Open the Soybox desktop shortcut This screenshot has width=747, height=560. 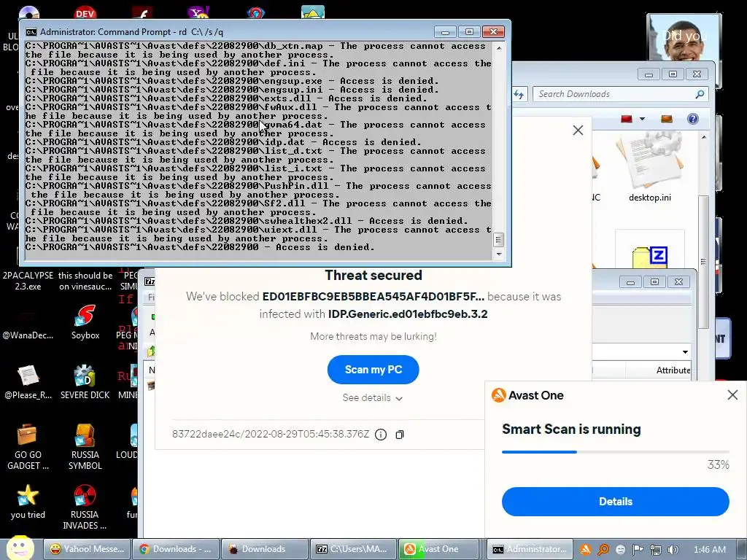pos(85,322)
